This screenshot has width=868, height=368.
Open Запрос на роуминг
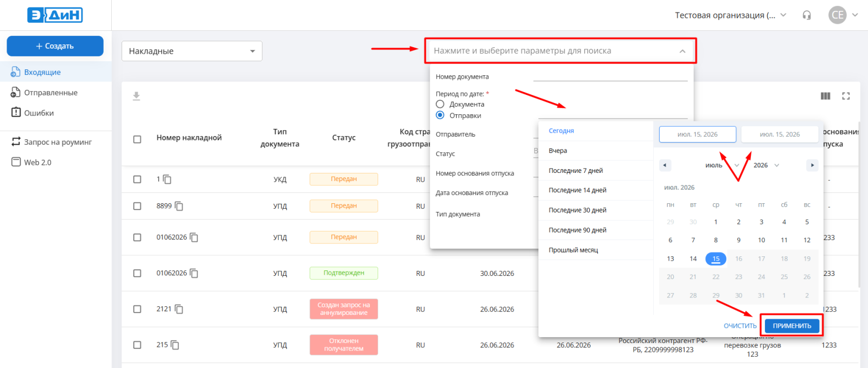[x=56, y=142]
